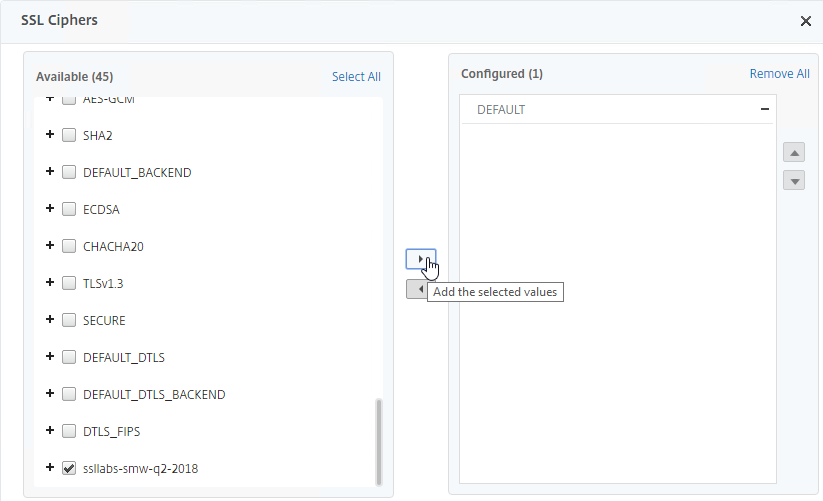Expand the DEFAULT_DTLS_BACKEND group
The image size is (823, 501).
coord(50,393)
